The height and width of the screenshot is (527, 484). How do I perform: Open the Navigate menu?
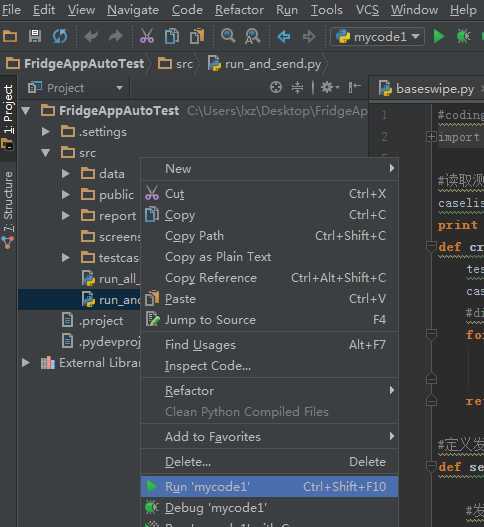click(133, 10)
